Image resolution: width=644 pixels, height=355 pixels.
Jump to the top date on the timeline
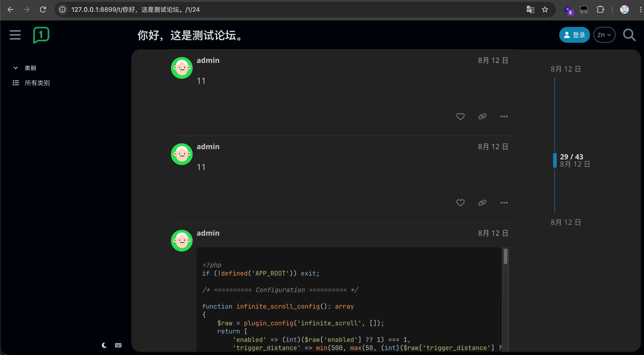click(566, 69)
